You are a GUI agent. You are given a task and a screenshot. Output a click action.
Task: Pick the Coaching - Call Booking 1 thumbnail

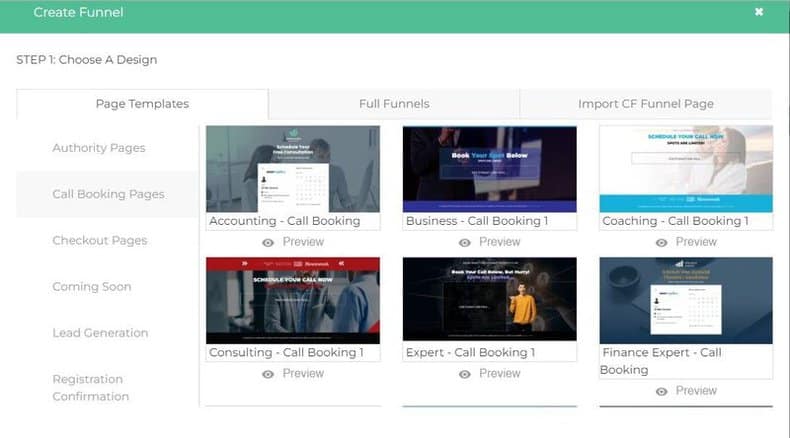(x=686, y=169)
